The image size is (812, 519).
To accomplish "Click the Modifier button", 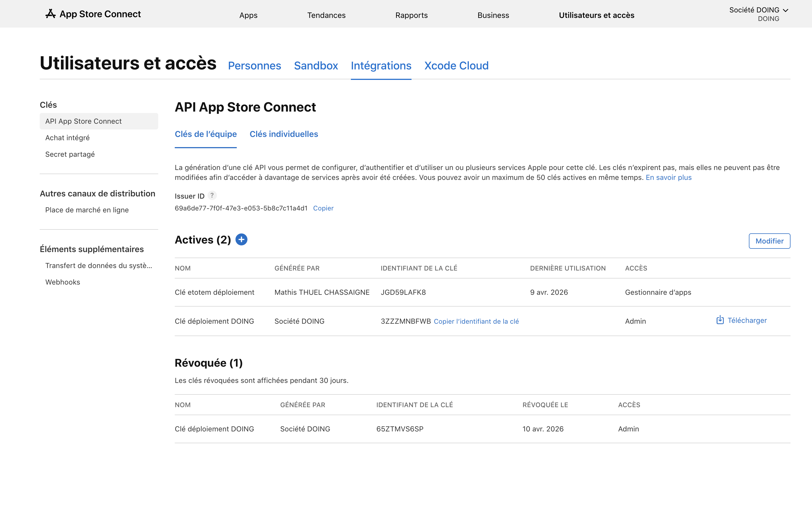I will click(769, 241).
